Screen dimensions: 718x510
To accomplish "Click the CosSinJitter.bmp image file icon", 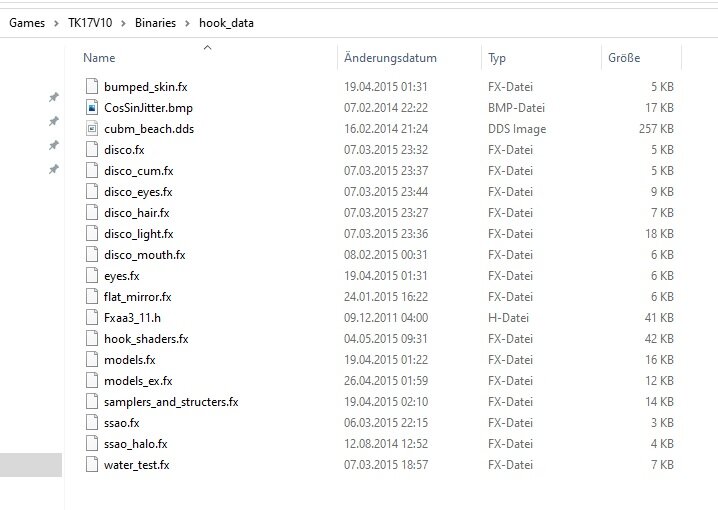I will tap(92, 108).
